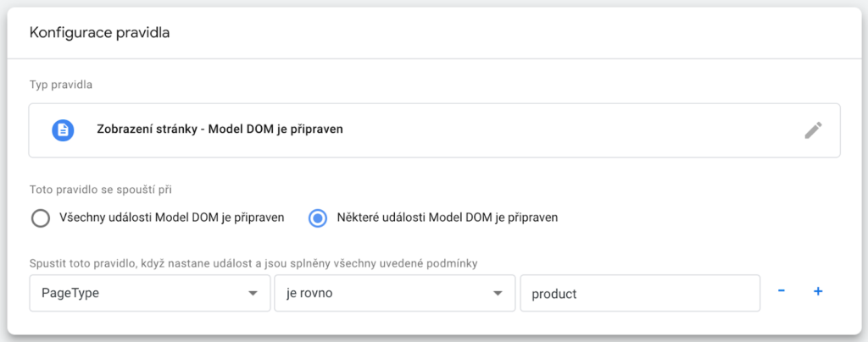
Task: Click the pencil edit icon for trigger type
Action: [x=813, y=130]
